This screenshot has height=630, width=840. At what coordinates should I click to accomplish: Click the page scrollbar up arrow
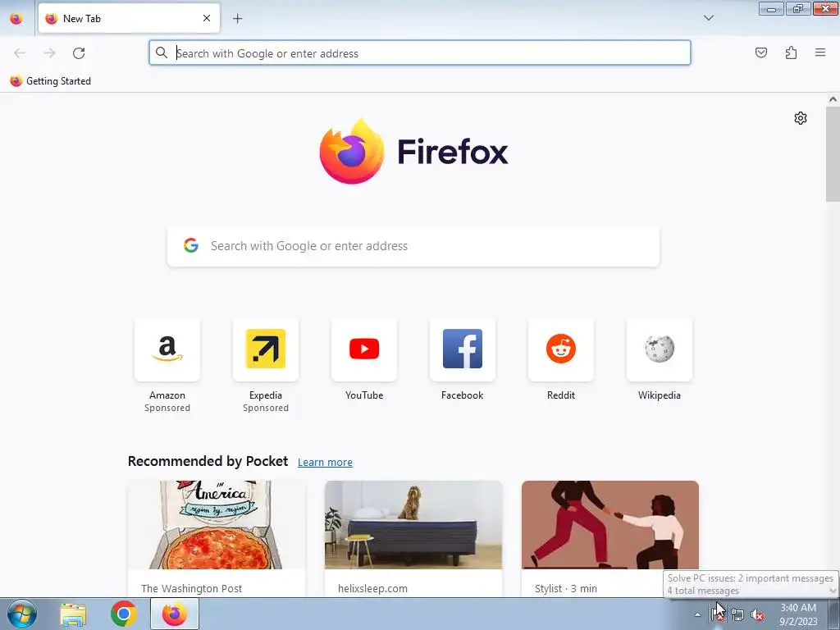(833, 99)
